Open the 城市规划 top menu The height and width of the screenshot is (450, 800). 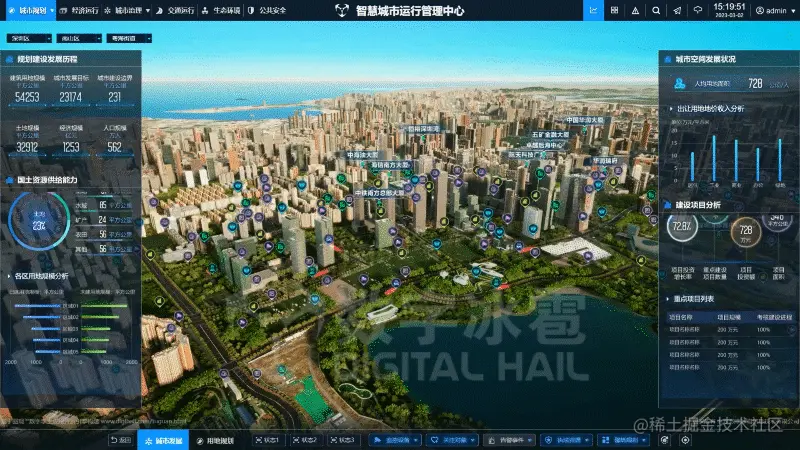[x=29, y=10]
